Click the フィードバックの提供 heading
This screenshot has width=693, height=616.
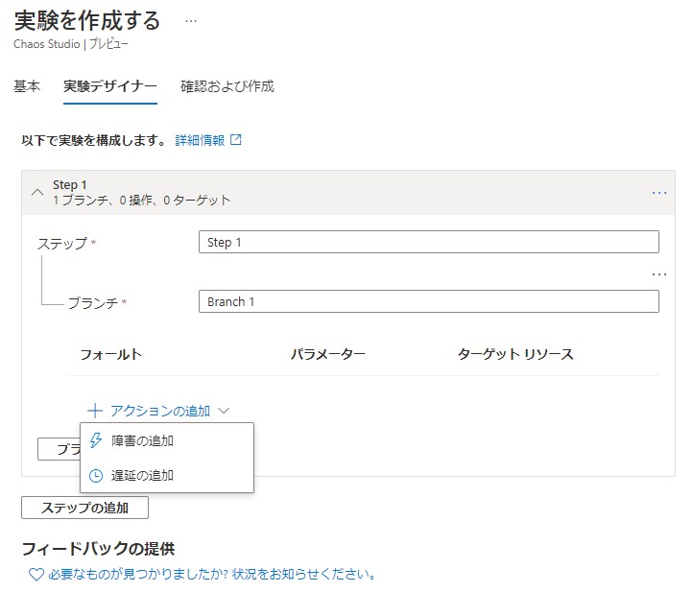tap(98, 549)
